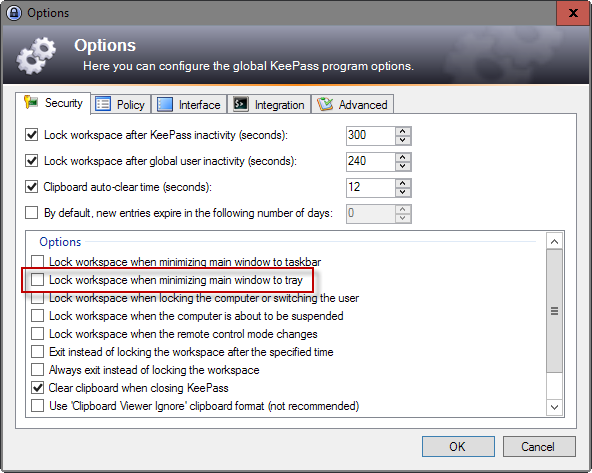Click the Cancel button

click(x=539, y=447)
